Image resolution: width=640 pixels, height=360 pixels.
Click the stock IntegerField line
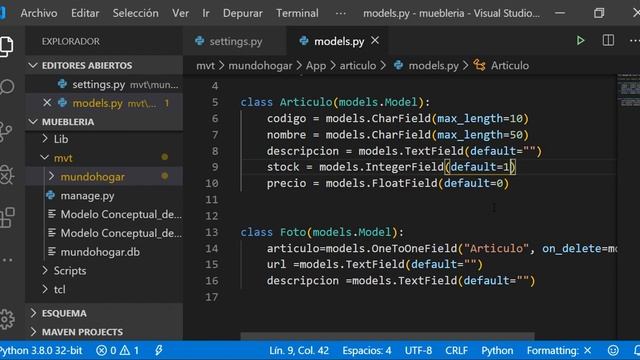[391, 167]
